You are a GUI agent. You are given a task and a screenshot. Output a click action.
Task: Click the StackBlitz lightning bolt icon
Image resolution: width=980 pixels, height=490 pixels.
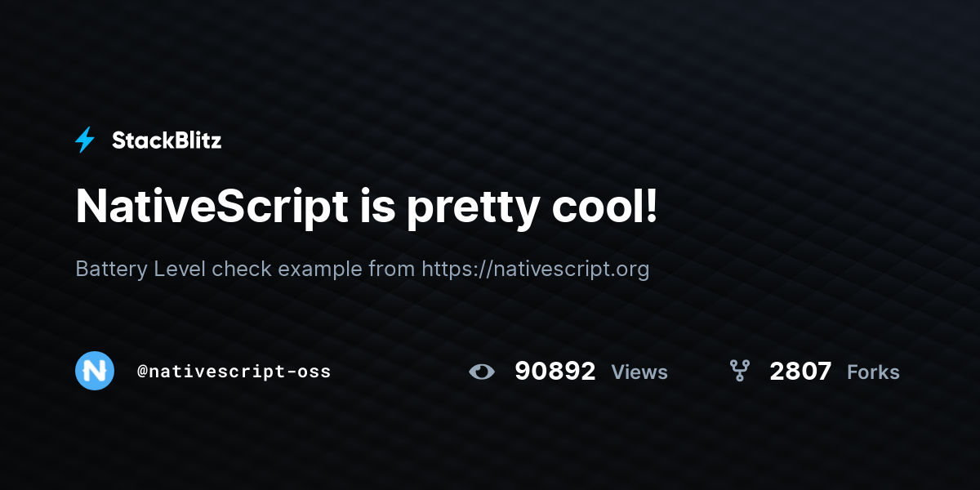[x=85, y=140]
